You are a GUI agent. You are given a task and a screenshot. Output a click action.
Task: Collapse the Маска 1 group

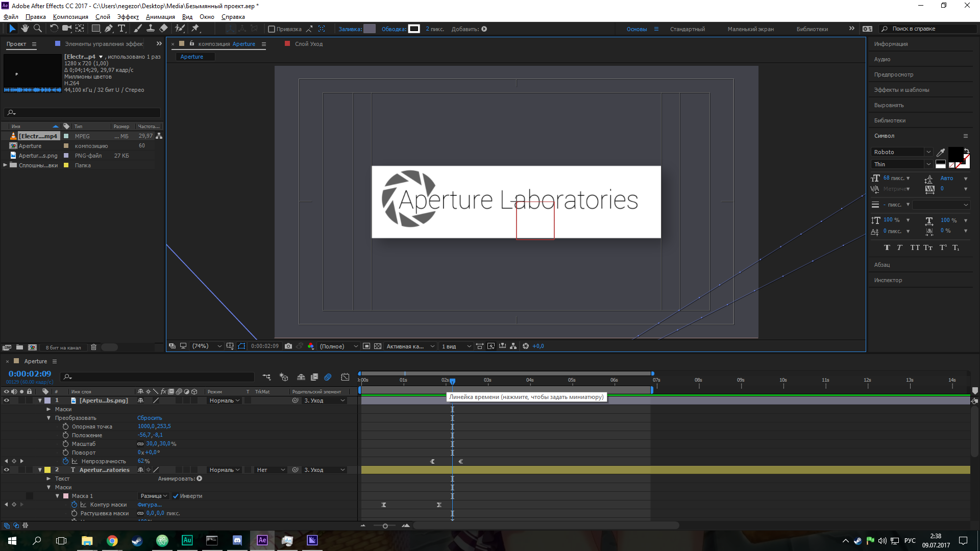coord(58,496)
